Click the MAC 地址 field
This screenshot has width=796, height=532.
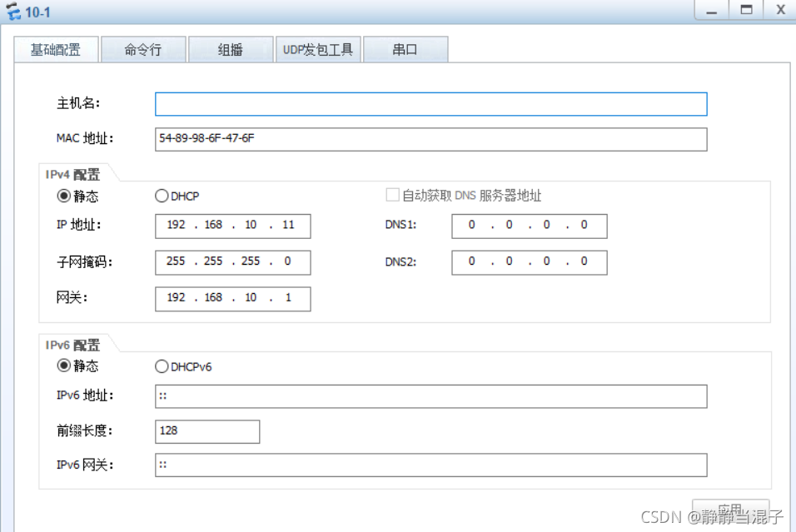pyautogui.click(x=431, y=139)
